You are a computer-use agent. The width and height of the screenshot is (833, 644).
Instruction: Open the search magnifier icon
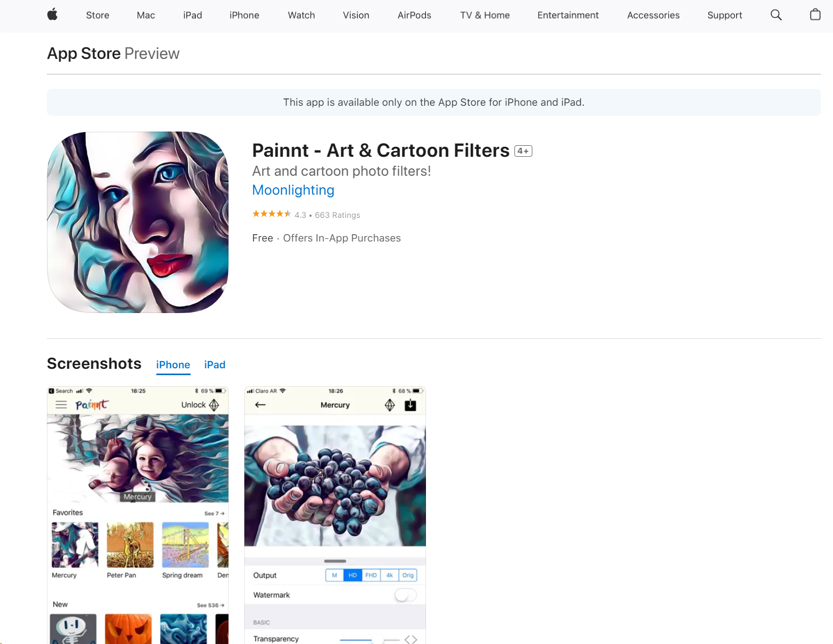point(776,15)
